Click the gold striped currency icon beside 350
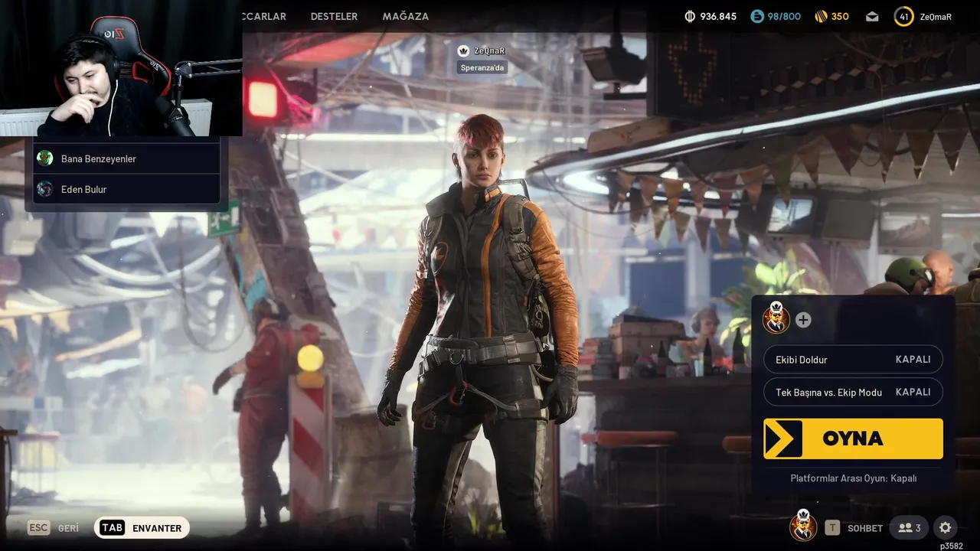This screenshot has height=551, width=980. coord(820,16)
